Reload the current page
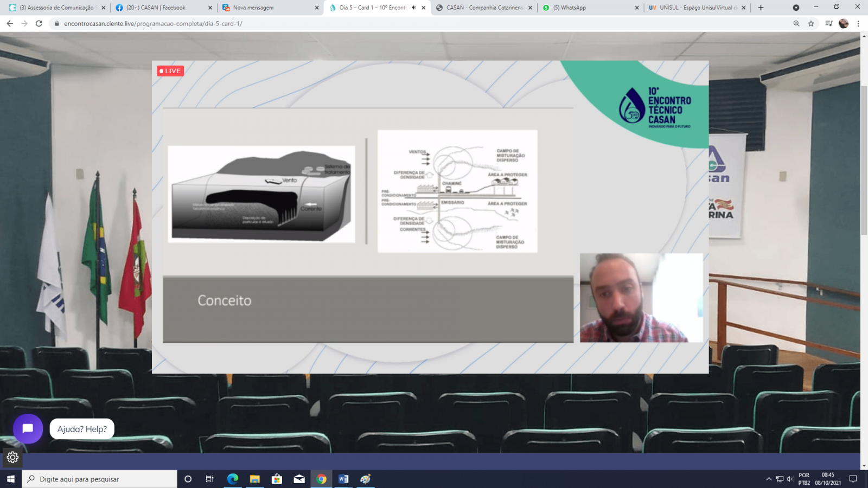This screenshot has width=868, height=488. [x=39, y=23]
